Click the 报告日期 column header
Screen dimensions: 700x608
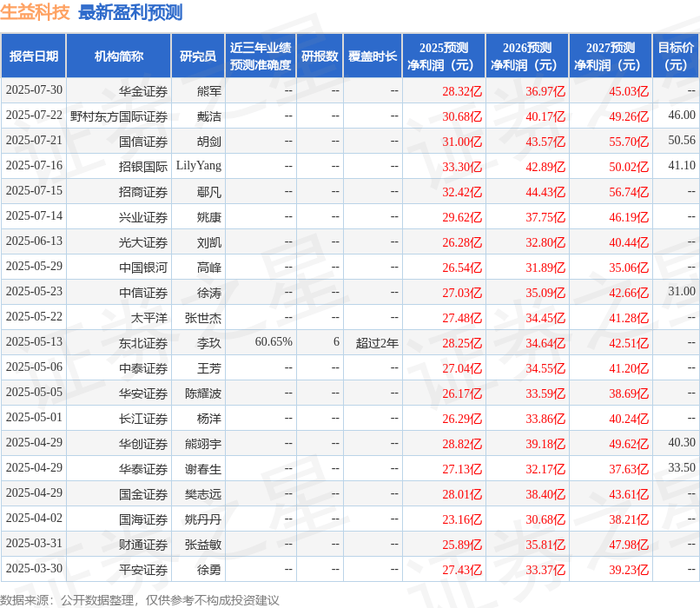click(x=35, y=55)
